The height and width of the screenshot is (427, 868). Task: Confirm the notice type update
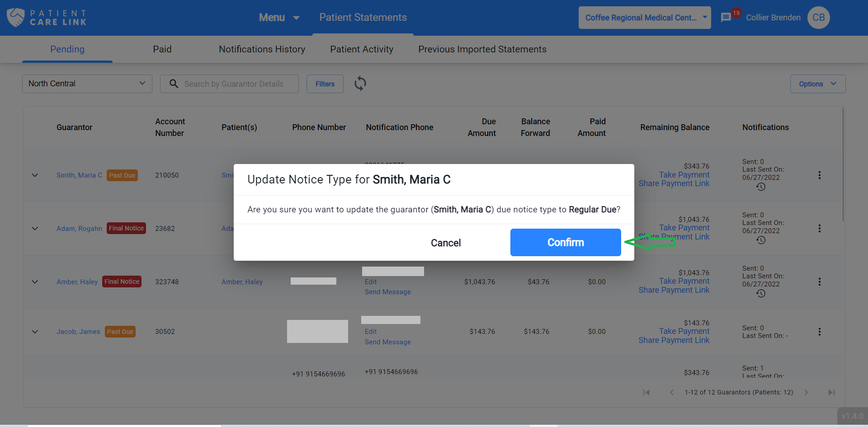566,242
